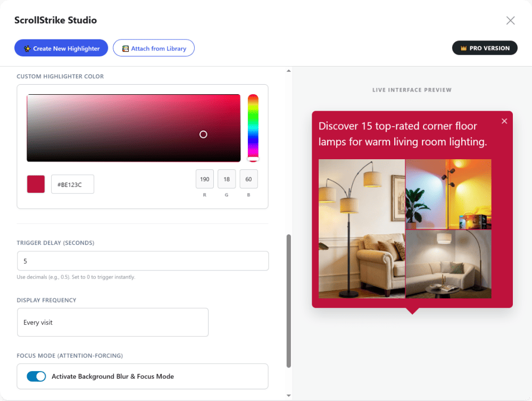Click library icon on Attach from Library

126,48
